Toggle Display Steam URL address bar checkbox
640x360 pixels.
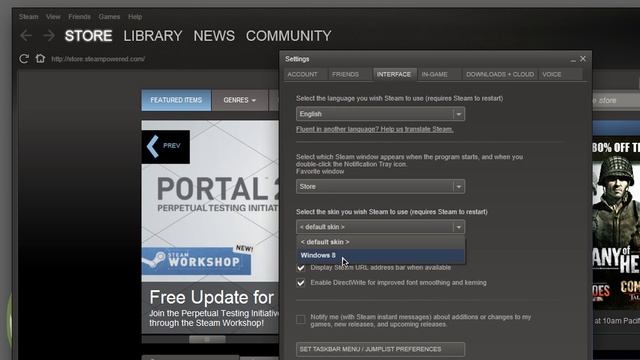coord(301,268)
